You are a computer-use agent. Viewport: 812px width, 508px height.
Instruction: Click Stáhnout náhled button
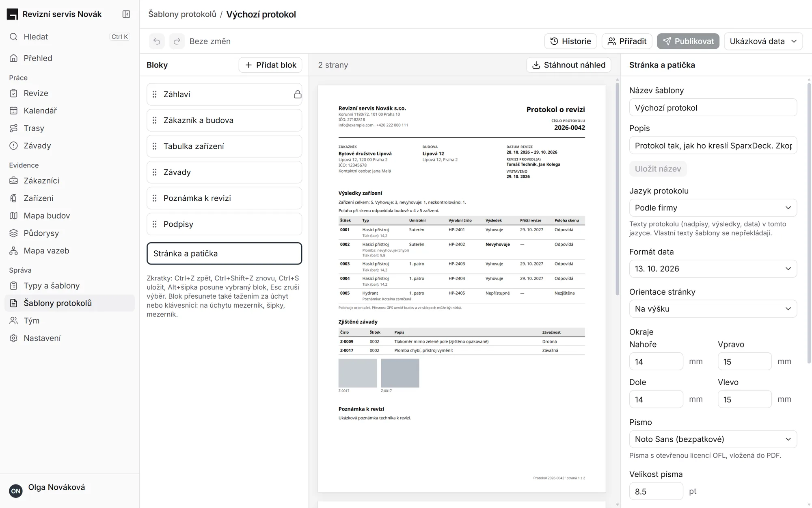tap(568, 65)
